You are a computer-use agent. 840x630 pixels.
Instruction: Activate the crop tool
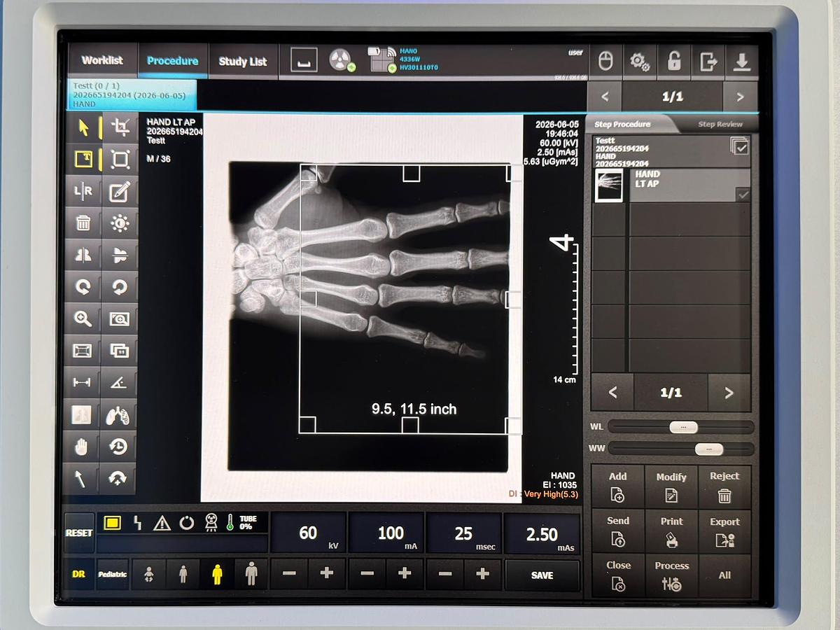[120, 128]
